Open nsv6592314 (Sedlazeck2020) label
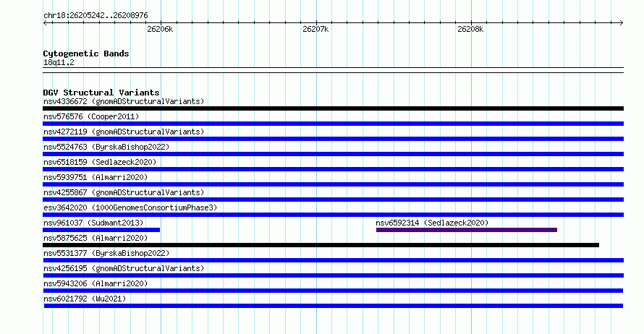This screenshot has height=334, width=644. [432, 223]
